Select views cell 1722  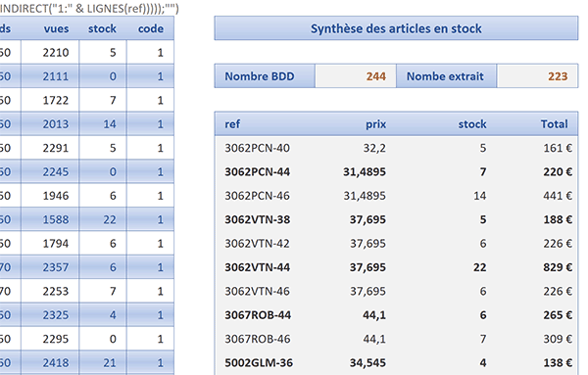coord(50,100)
